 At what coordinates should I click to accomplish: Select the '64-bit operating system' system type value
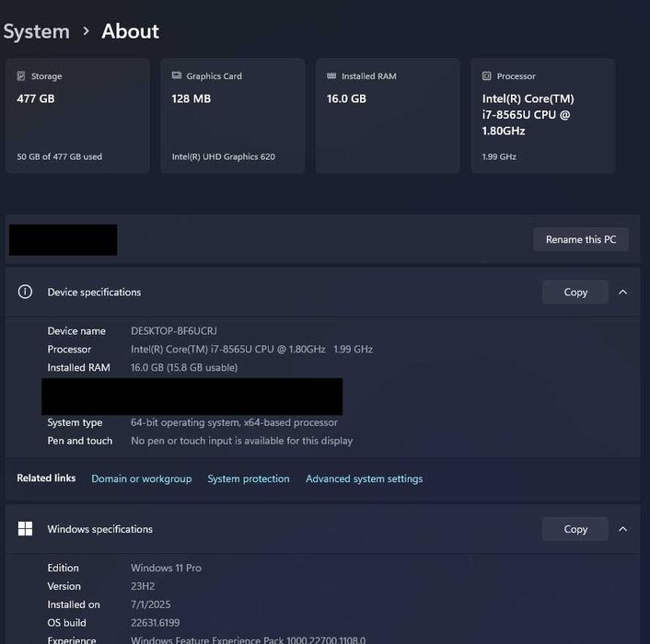point(234,422)
